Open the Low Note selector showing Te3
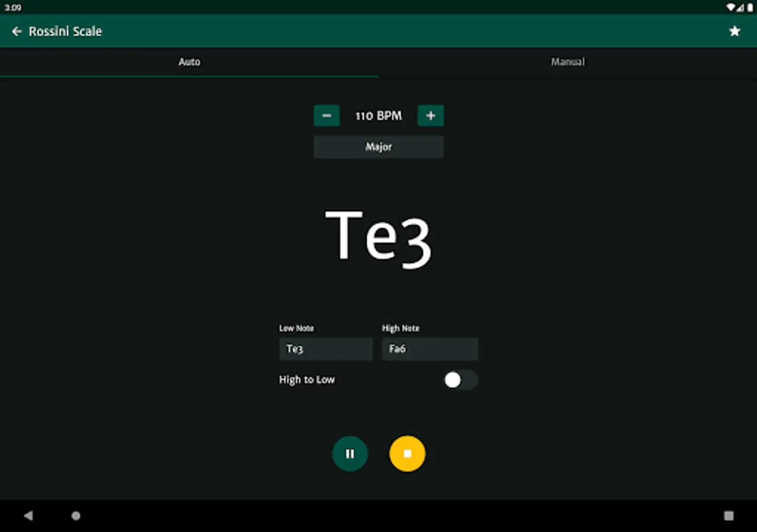757x532 pixels. pyautogui.click(x=326, y=349)
